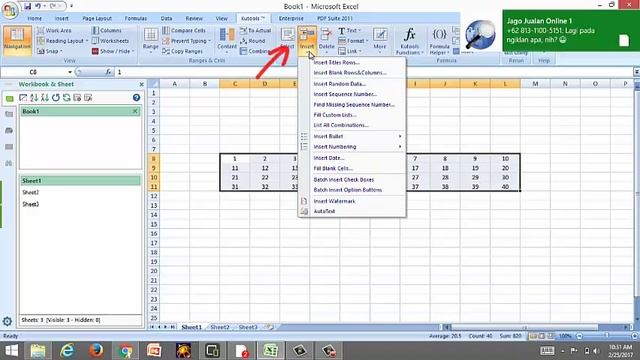Open the Text dropdown in Kutools ribbon
This screenshot has height=360, width=640.
[349, 31]
